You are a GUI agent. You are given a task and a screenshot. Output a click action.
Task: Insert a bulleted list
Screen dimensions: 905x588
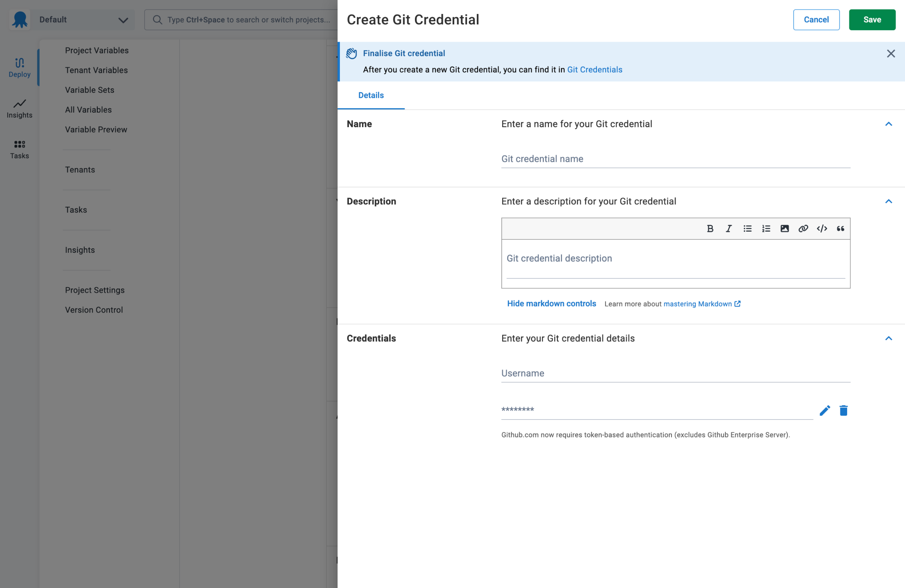(x=748, y=228)
